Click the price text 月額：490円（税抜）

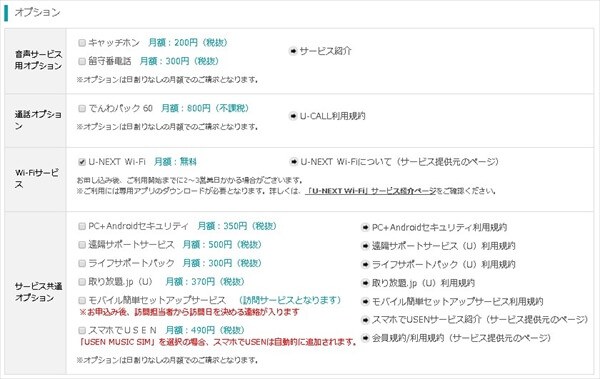(205, 330)
